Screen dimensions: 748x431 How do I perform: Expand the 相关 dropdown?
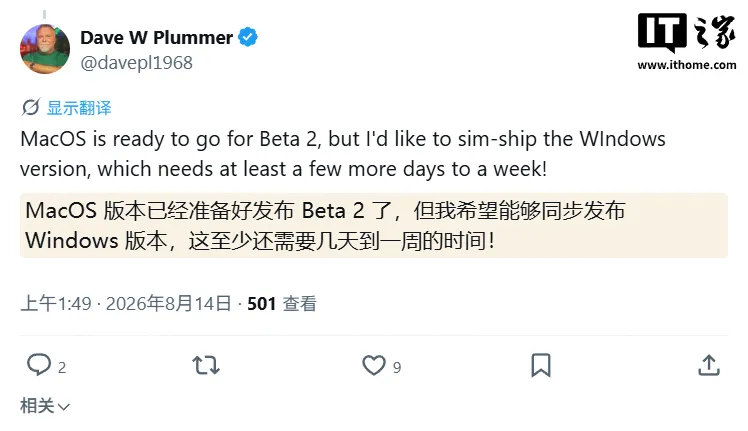[x=45, y=406]
